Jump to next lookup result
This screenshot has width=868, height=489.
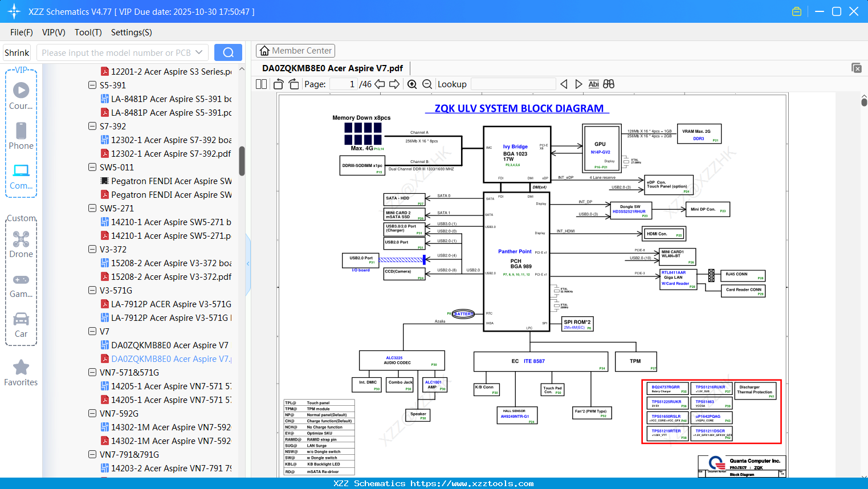click(578, 84)
